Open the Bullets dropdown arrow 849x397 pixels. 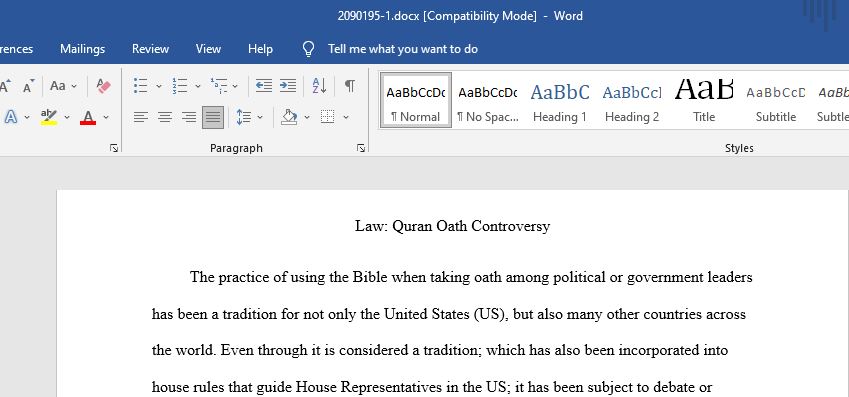(159, 86)
